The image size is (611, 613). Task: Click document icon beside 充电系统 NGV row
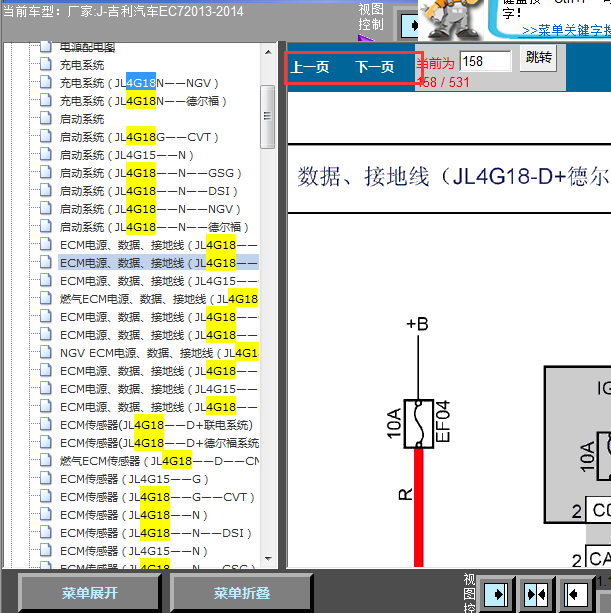(46, 82)
